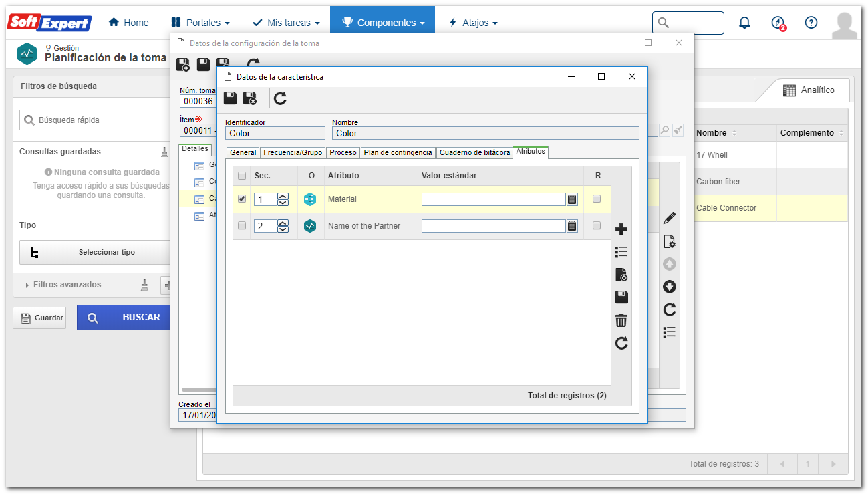Uncheck the Material row checkbox
The width and height of the screenshot is (868, 494).
click(242, 199)
